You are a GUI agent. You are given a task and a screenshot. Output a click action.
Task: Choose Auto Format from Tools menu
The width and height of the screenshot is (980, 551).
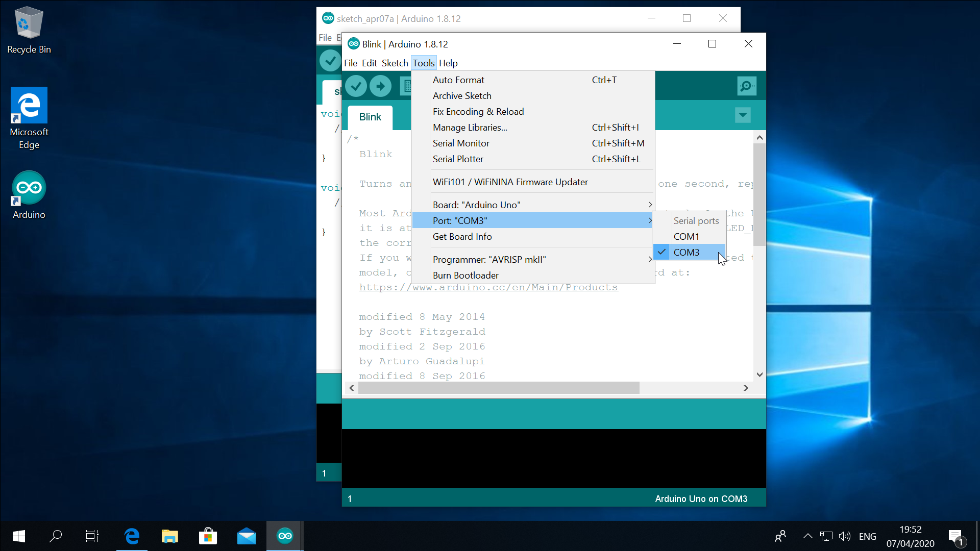click(x=533, y=80)
